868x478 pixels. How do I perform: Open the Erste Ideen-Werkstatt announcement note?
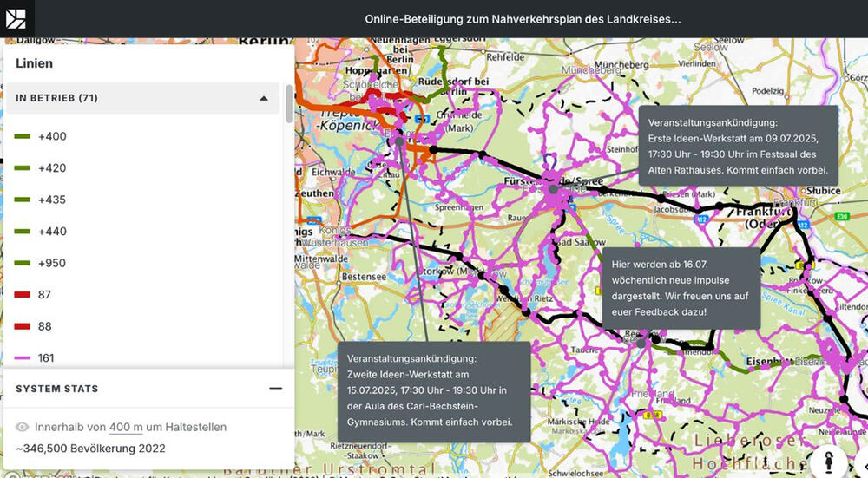[738, 146]
